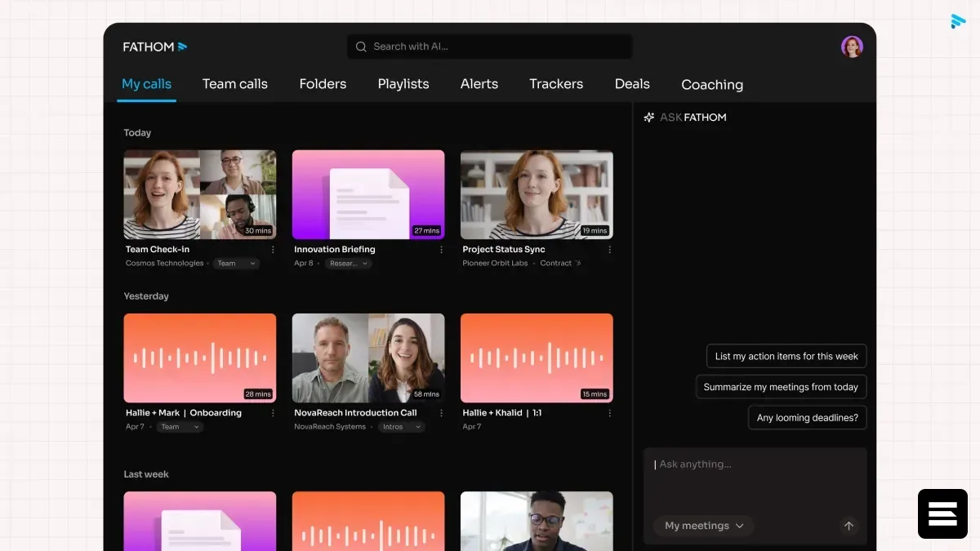Click the '30 mins' duration badge
Screen dimensions: 980x551
pyautogui.click(x=258, y=231)
